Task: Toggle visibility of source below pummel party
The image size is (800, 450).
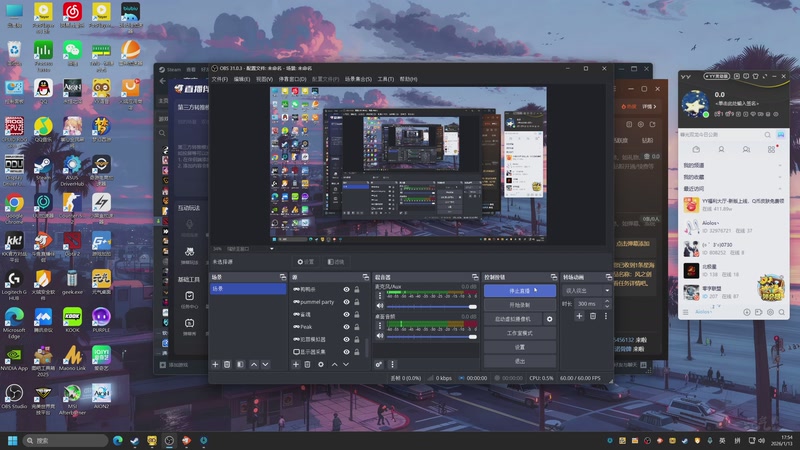Action: coord(346,314)
